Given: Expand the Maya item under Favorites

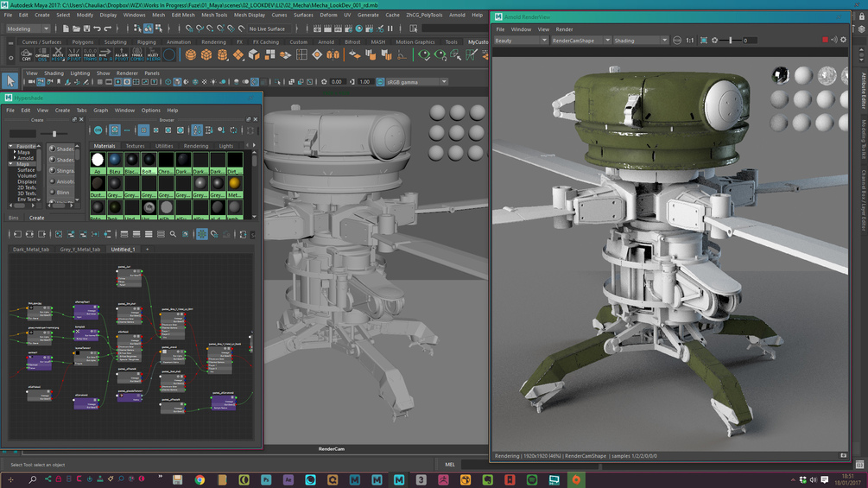Looking at the screenshot, I should 15,152.
